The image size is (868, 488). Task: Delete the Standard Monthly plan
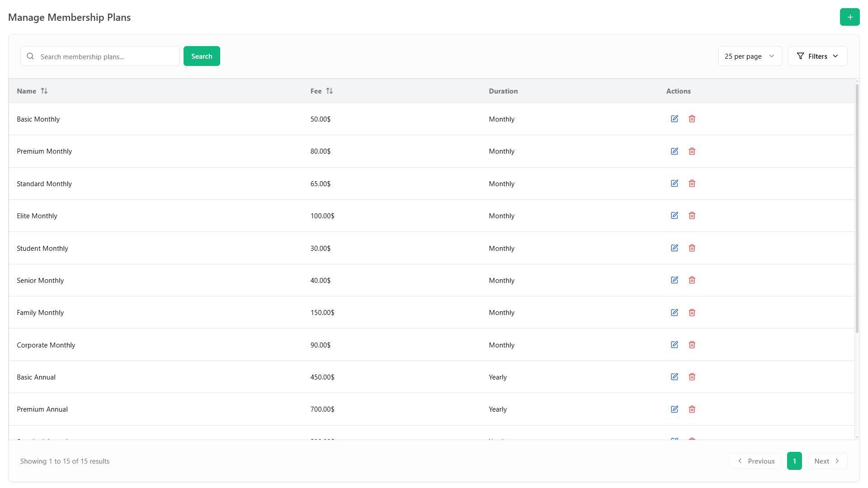coord(692,183)
